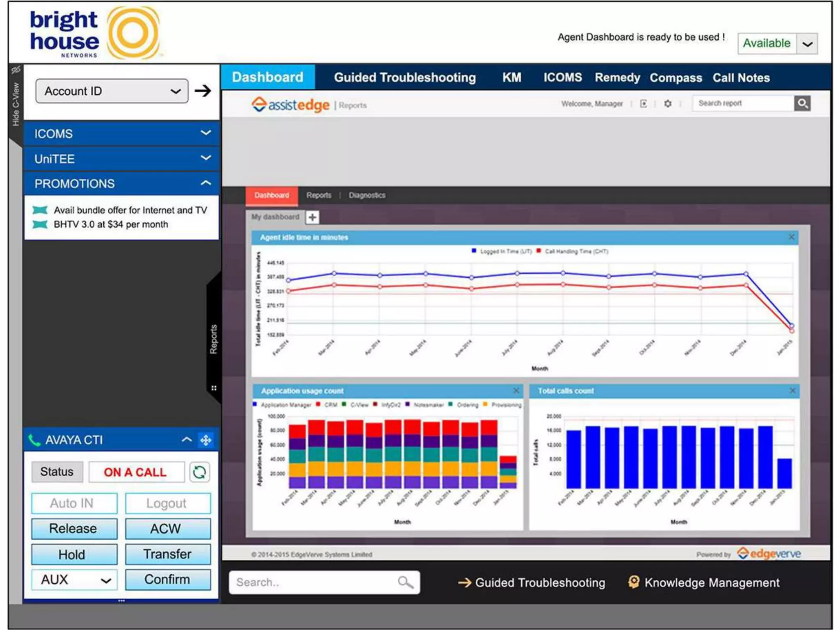Put the call on Hold
The image size is (840, 630).
(74, 555)
